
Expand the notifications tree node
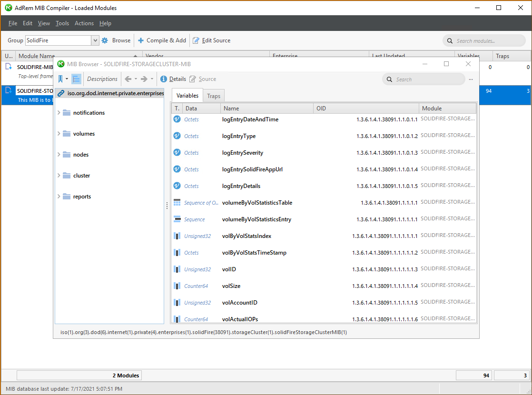59,113
